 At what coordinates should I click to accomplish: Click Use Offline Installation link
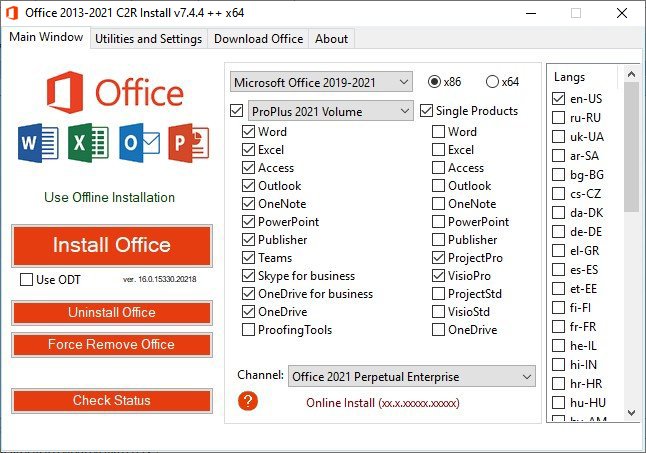(x=109, y=197)
